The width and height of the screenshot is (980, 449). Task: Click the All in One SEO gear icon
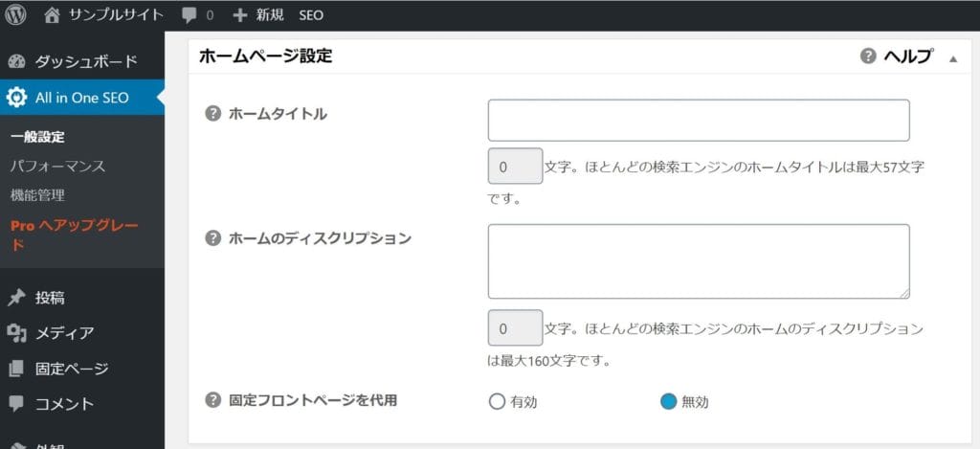pyautogui.click(x=17, y=98)
